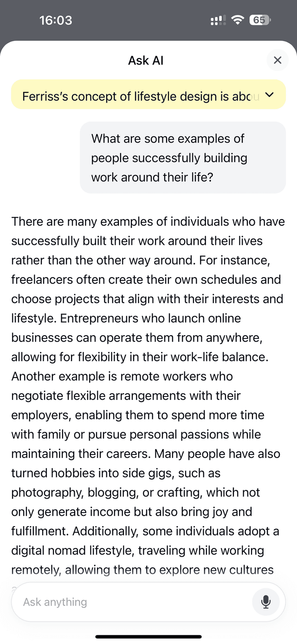This screenshot has width=297, height=644.
Task: Expand the yellow quote banner chevron
Action: tap(270, 95)
